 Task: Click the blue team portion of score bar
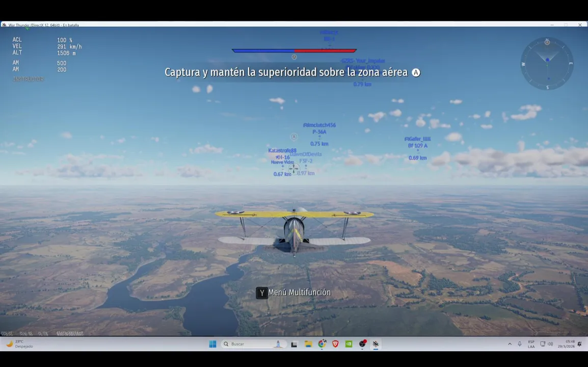[x=263, y=50]
